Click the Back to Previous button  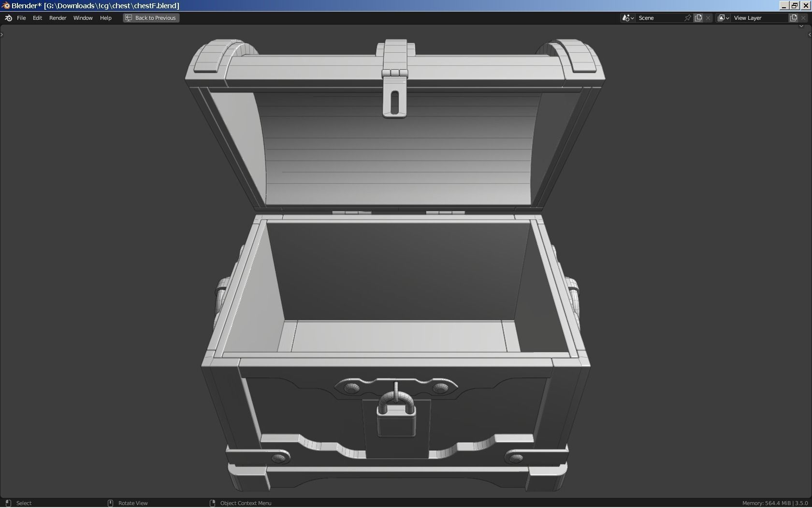[151, 18]
